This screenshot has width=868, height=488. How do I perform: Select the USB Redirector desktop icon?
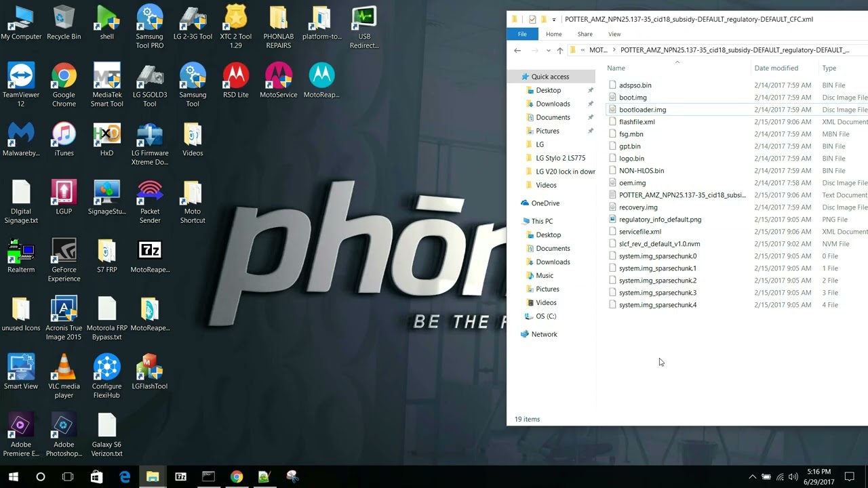coord(364,27)
